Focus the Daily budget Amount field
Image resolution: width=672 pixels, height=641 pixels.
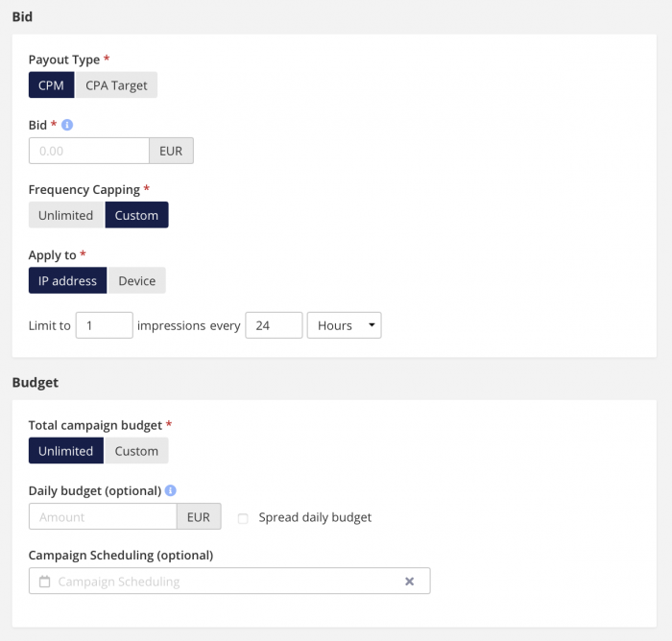(103, 517)
